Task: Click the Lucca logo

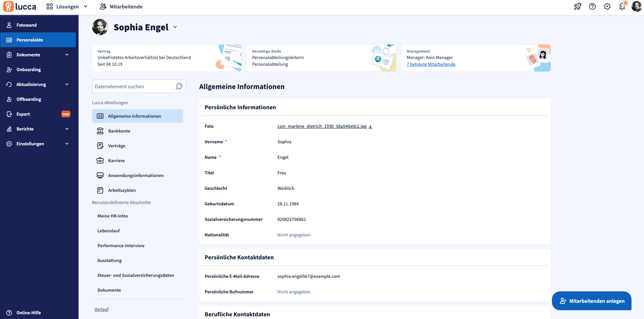Action: [x=20, y=7]
